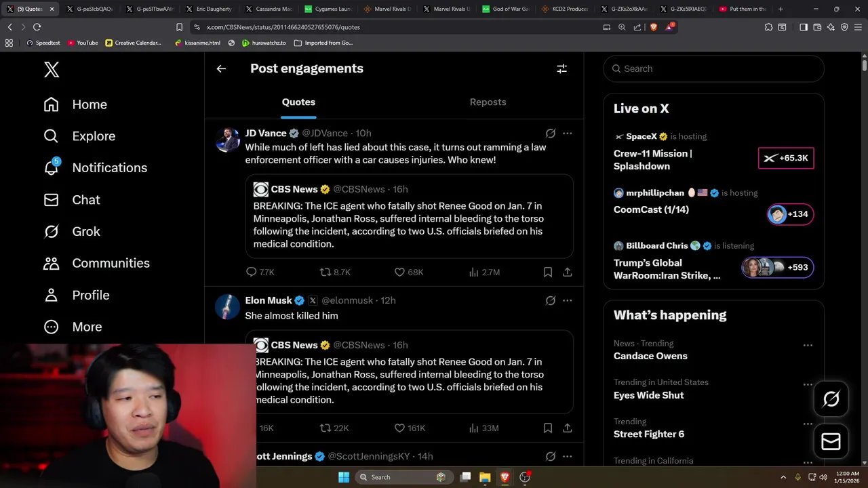
Task: Bookmark Elon Musk's post
Action: coord(547,428)
